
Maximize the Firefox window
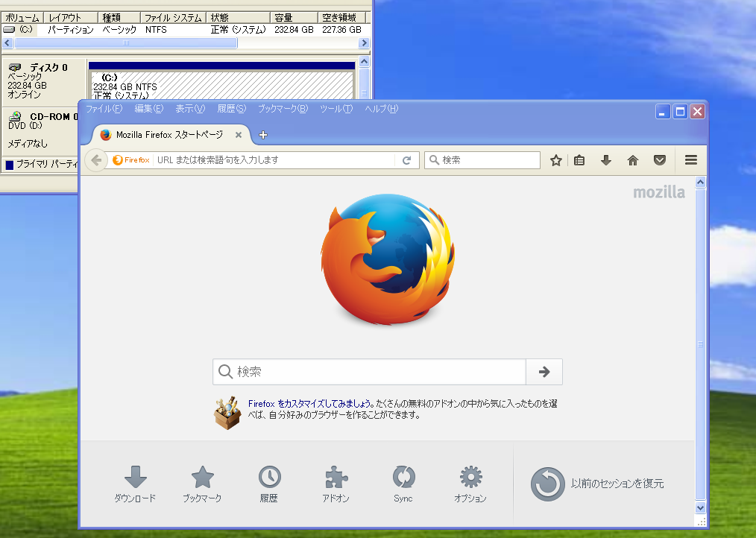point(680,112)
